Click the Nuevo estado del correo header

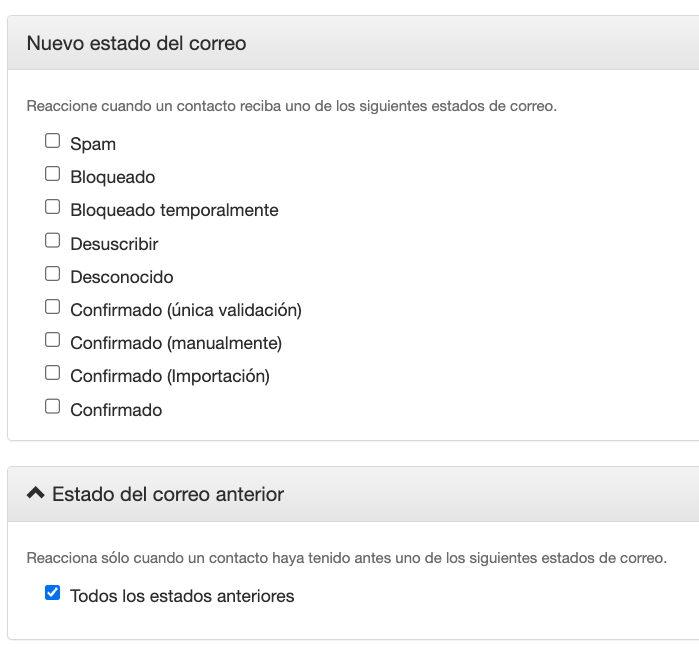coord(136,43)
